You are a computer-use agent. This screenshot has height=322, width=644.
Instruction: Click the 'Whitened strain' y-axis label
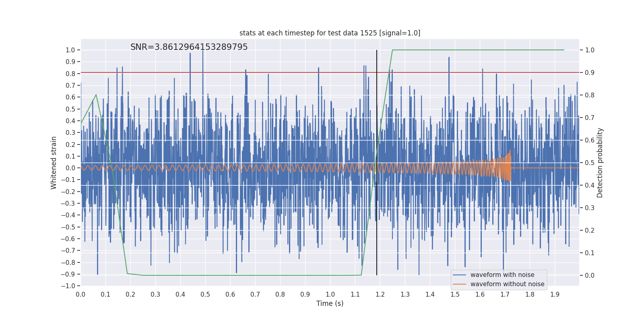[54, 163]
